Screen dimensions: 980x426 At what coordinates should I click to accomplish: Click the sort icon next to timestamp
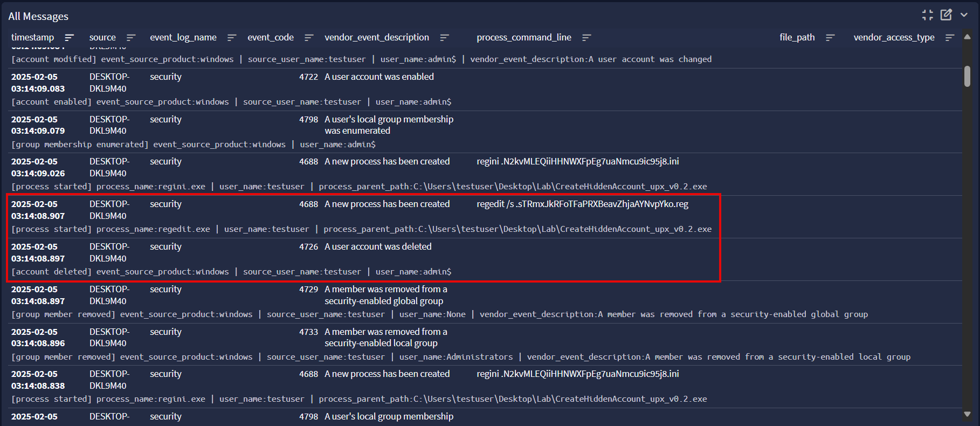coord(69,38)
